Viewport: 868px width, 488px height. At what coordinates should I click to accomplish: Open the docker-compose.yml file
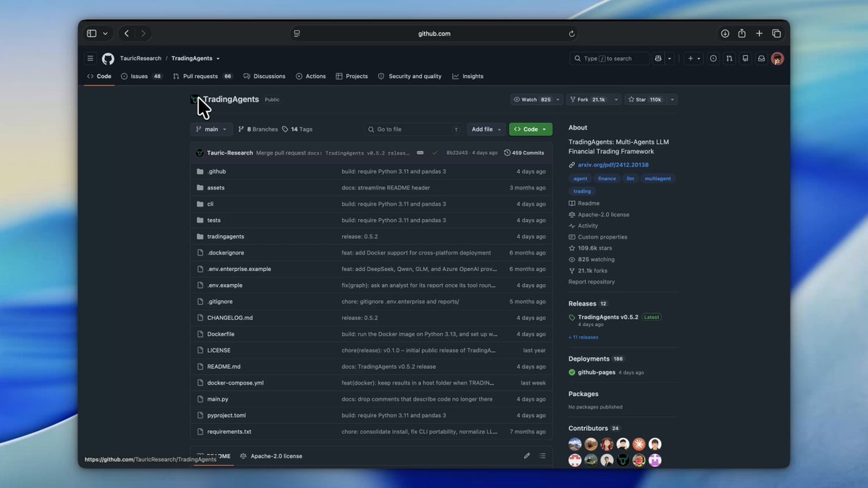coord(235,382)
